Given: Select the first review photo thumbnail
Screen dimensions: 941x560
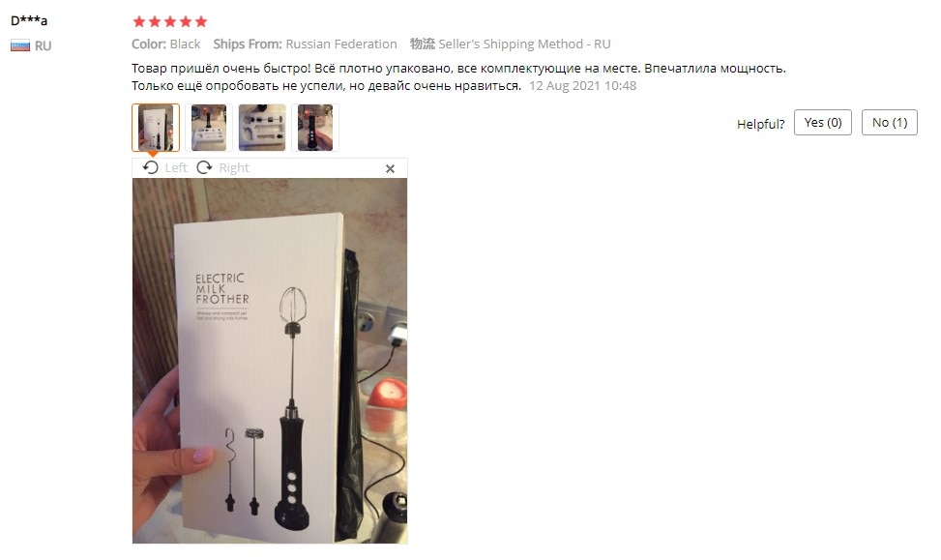Looking at the screenshot, I should coord(156,128).
